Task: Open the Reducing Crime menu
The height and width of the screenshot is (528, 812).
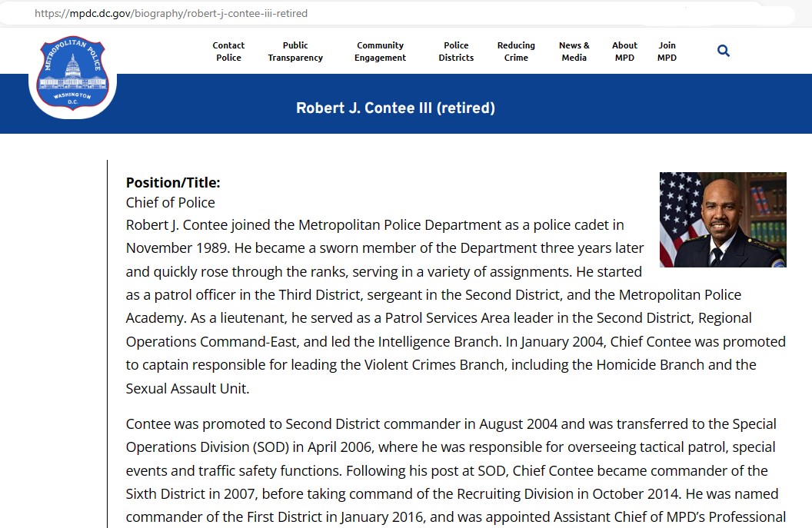Action: pyautogui.click(x=516, y=51)
